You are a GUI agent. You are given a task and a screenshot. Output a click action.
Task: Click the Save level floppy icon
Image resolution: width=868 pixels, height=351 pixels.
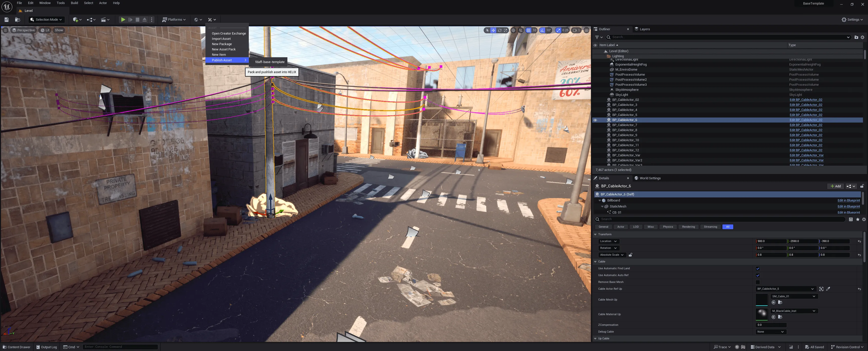point(6,19)
